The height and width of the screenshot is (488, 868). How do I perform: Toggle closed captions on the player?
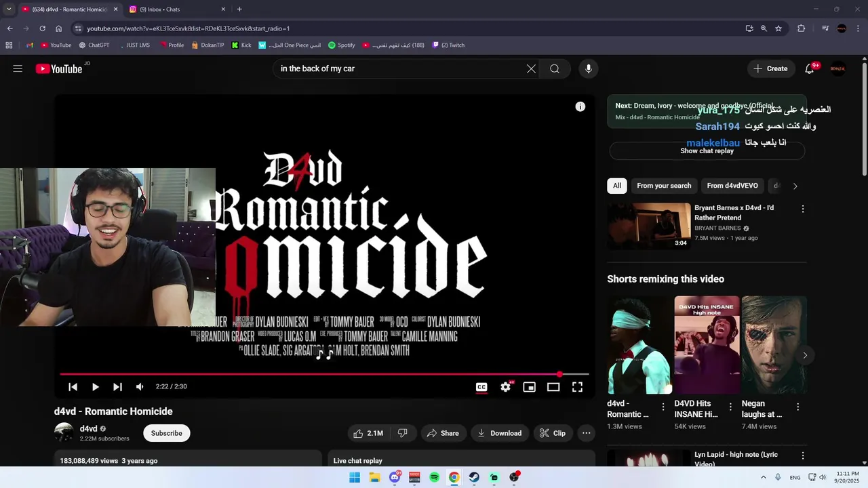(x=481, y=387)
